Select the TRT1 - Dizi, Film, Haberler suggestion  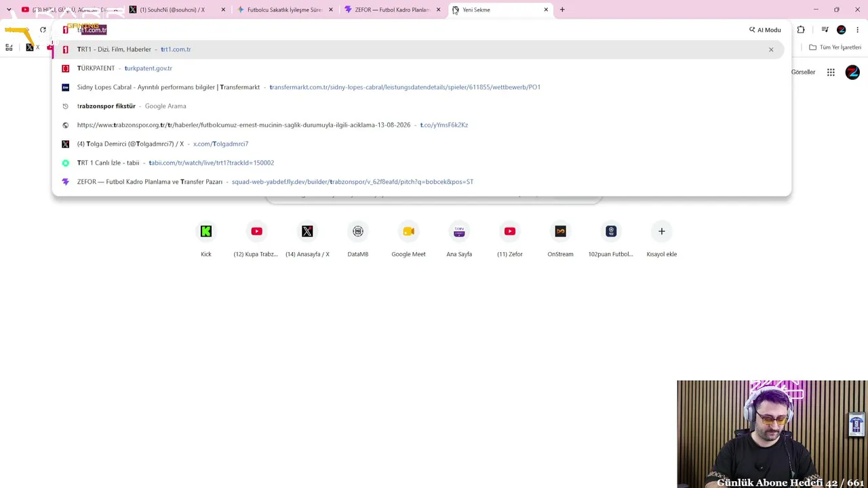(417, 49)
